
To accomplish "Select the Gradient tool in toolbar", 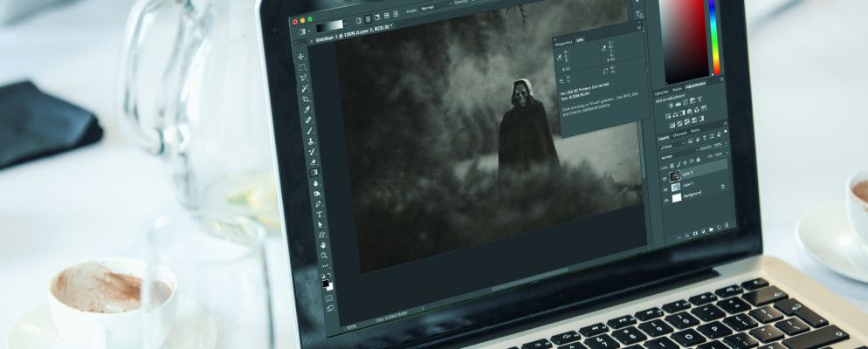I will [314, 172].
